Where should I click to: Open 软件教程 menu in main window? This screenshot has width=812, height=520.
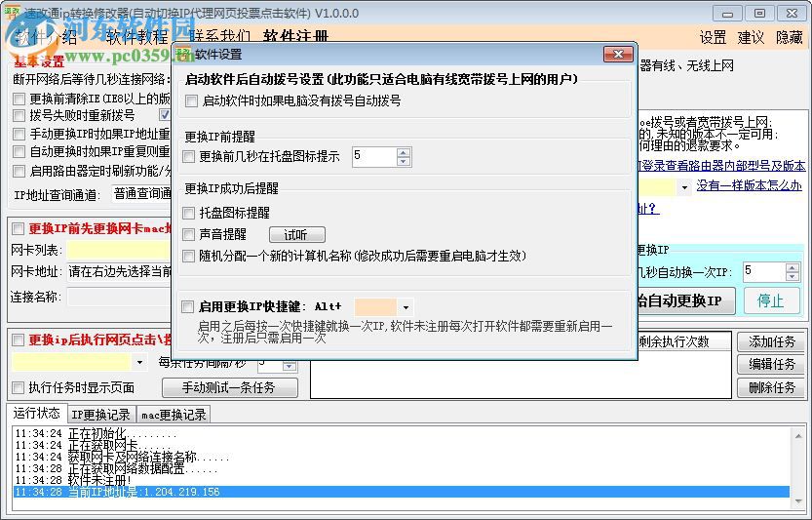(x=137, y=37)
